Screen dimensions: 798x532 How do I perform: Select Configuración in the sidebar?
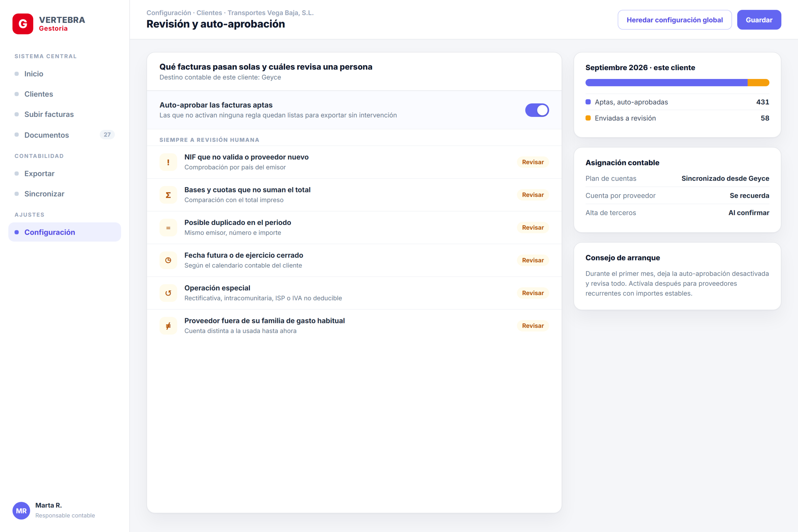coord(65,232)
